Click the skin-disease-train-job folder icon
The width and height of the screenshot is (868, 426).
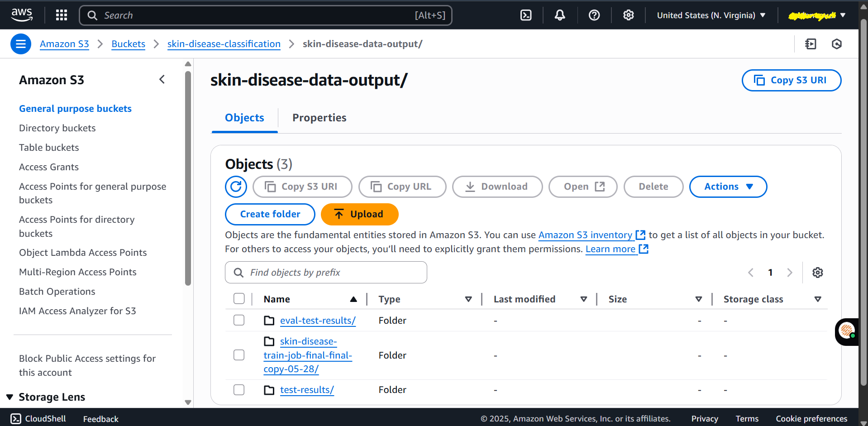click(x=269, y=341)
